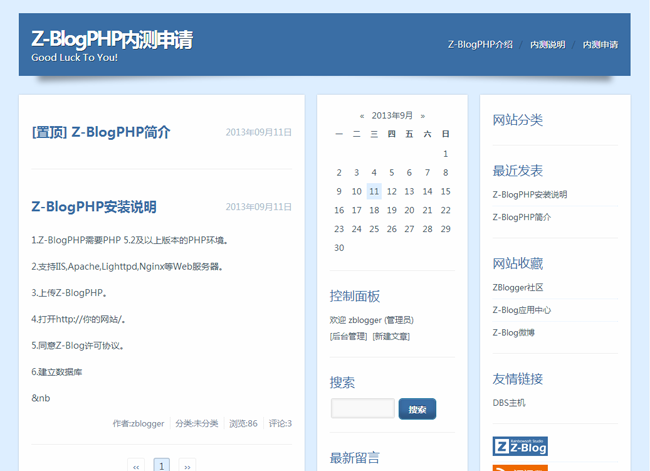Focus the search text field
The height and width of the screenshot is (471, 650).
(363, 408)
